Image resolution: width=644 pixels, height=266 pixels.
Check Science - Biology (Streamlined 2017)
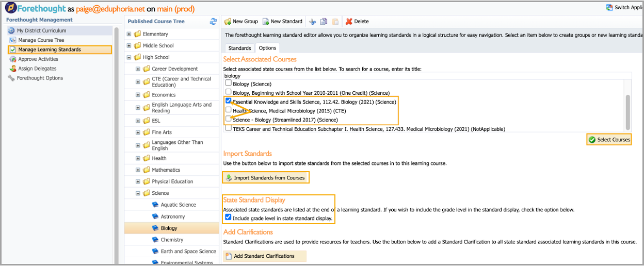pyautogui.click(x=228, y=119)
